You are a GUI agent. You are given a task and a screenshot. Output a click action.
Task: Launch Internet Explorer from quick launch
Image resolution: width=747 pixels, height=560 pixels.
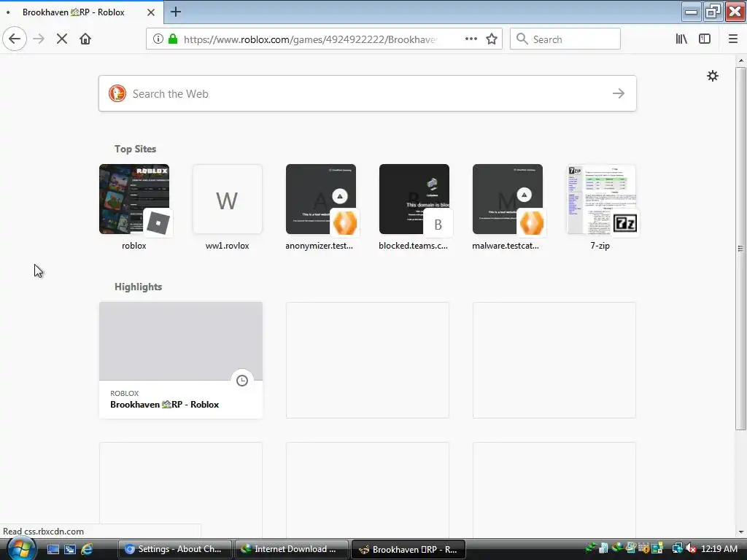pos(87,549)
